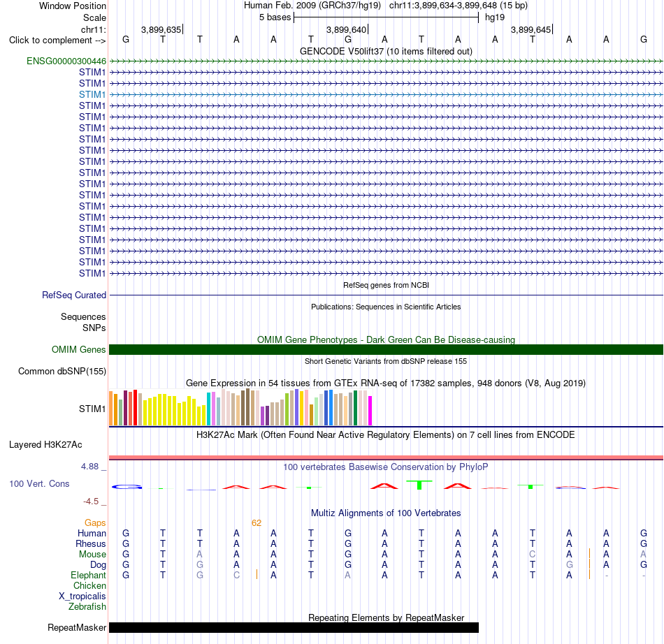Click the 4.88 PhyloP upper scale value
664x644 pixels.
[89, 467]
